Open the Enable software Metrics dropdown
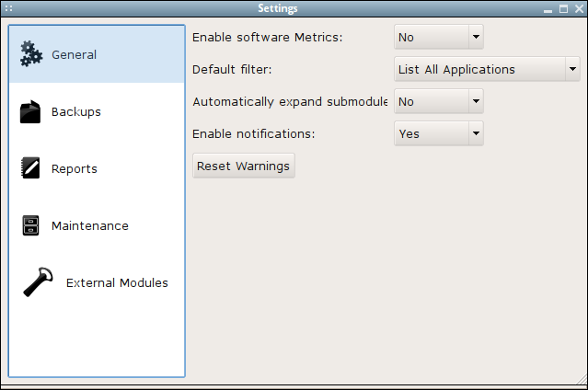The width and height of the screenshot is (588, 390). tap(439, 37)
